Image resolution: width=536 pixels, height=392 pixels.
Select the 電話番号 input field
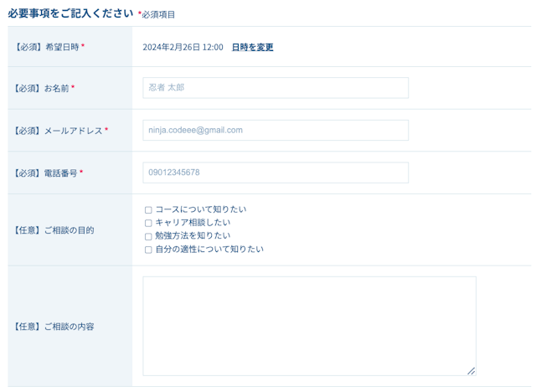click(276, 173)
